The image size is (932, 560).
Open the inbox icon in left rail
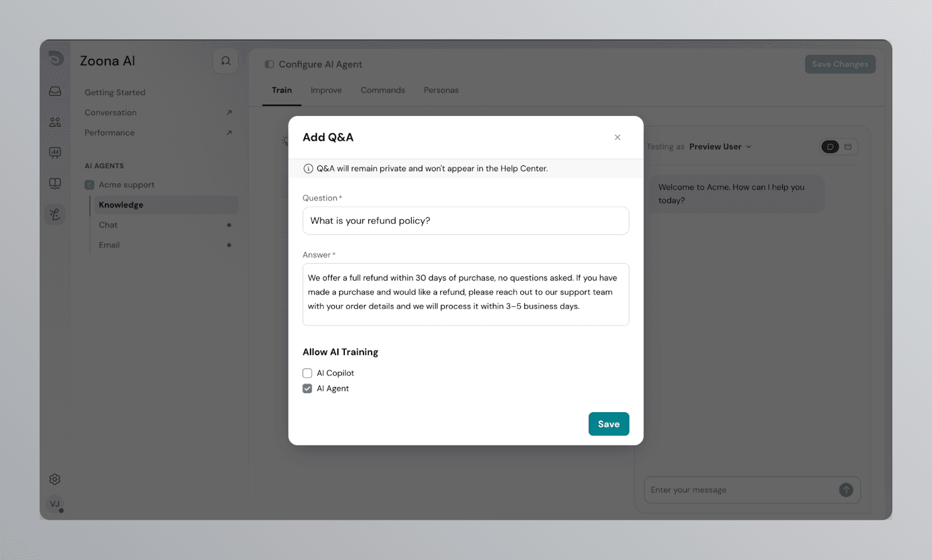tap(55, 91)
